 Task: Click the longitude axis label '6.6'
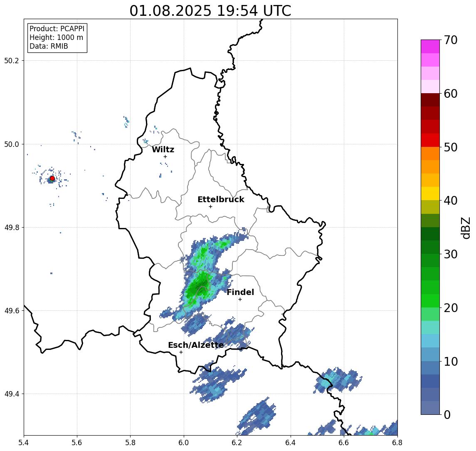[344, 443]
